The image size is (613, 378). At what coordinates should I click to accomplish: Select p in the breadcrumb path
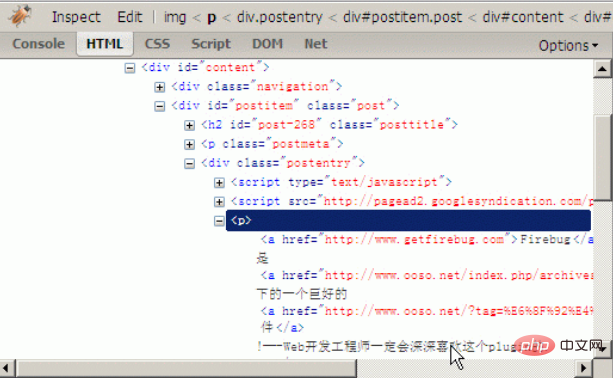tap(212, 18)
